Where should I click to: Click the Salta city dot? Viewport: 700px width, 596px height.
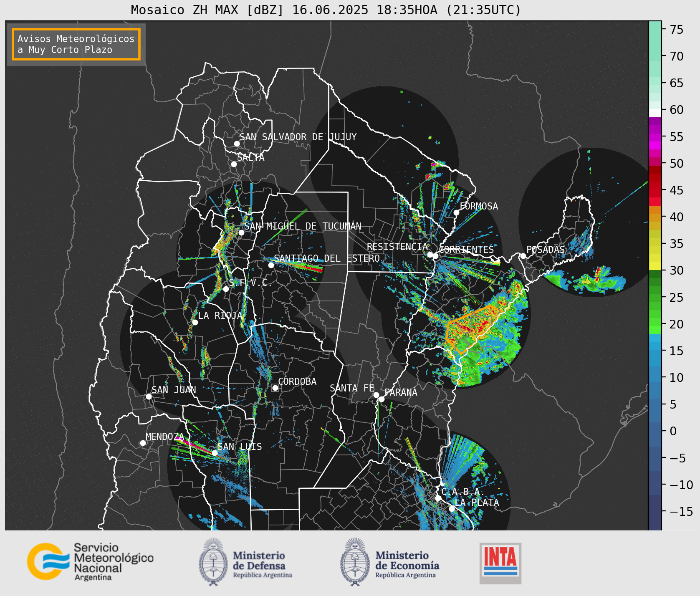[x=234, y=164]
